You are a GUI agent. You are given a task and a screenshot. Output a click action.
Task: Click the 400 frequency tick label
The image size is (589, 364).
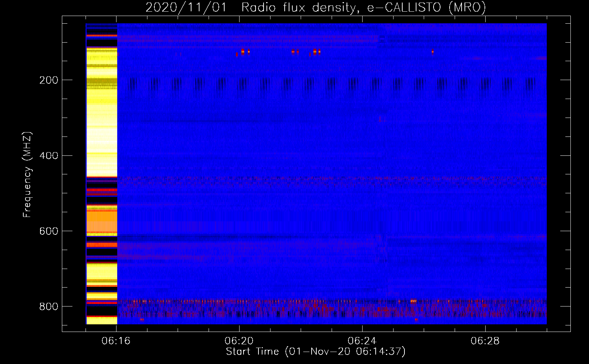click(49, 156)
